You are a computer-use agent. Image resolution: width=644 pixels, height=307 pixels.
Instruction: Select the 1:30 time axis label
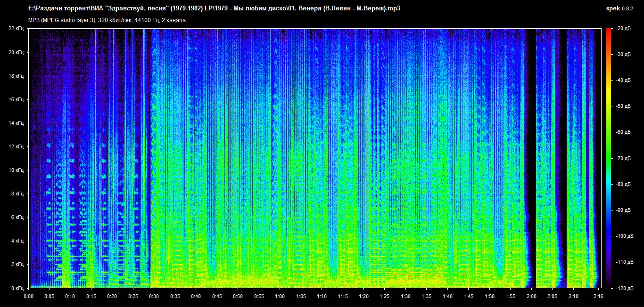pyautogui.click(x=406, y=296)
